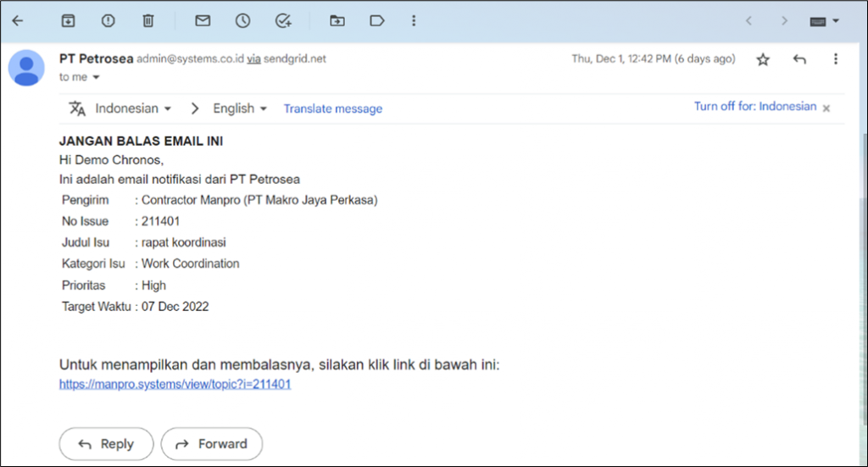The height and width of the screenshot is (467, 868).
Task: Open the message's three-dot More menu
Action: pos(835,58)
